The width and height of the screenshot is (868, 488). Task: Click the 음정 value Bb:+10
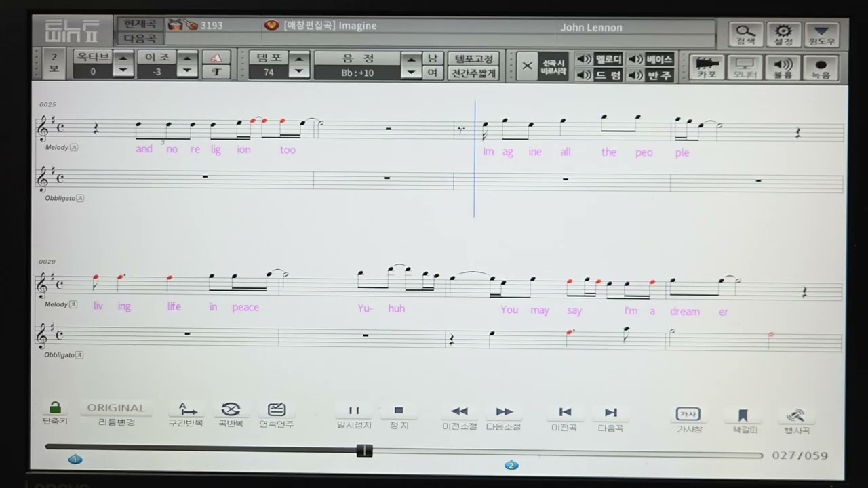click(357, 73)
